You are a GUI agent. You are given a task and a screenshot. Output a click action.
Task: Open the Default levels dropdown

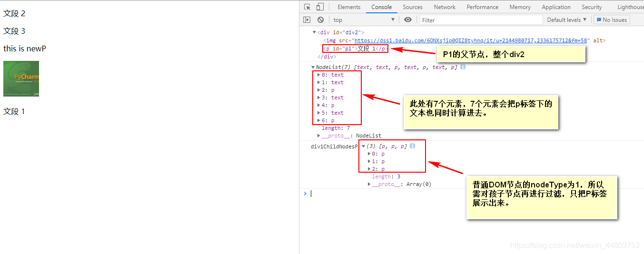(566, 20)
